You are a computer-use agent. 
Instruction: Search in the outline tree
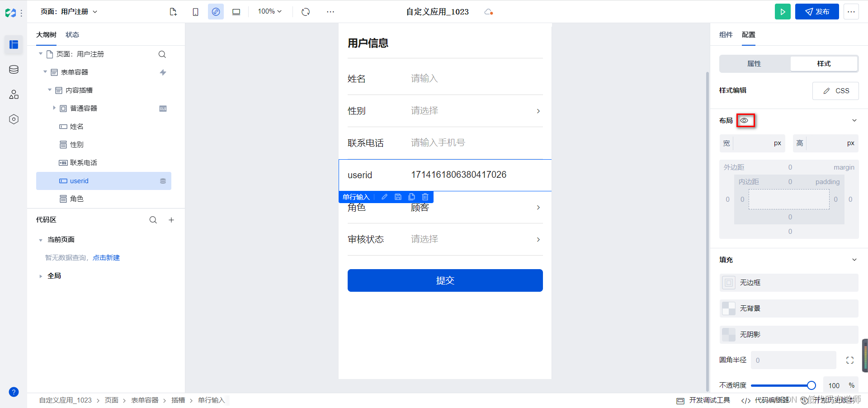(x=162, y=54)
